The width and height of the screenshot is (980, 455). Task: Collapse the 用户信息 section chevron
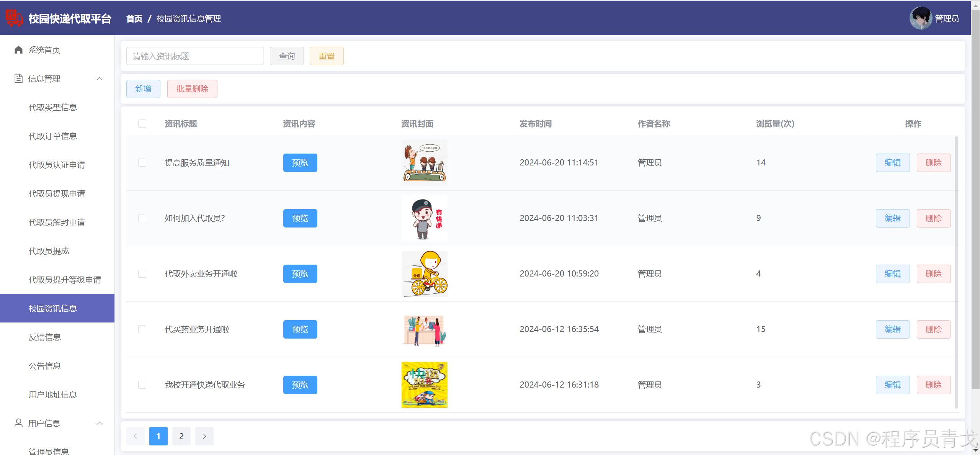pos(100,423)
